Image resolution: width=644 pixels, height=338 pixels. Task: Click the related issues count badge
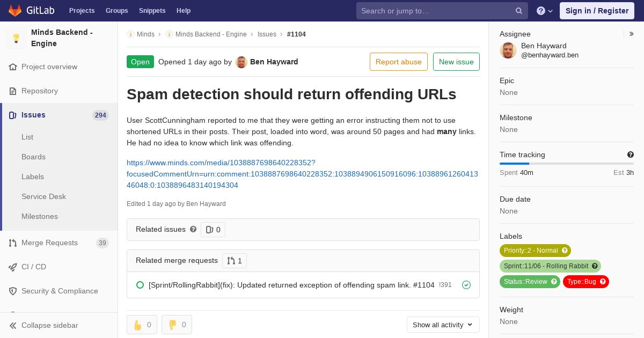point(213,230)
